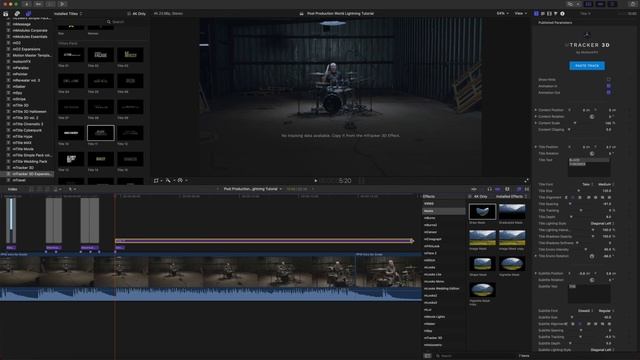Viewport: 640px width, 360px height.
Task: Expand the Content Position parameter
Action: [536, 110]
